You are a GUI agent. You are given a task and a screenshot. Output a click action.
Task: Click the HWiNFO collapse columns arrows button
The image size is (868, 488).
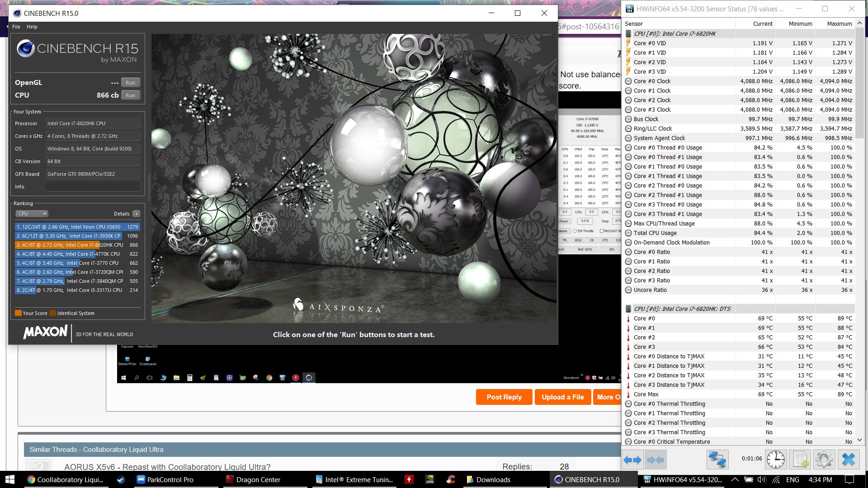tap(655, 460)
